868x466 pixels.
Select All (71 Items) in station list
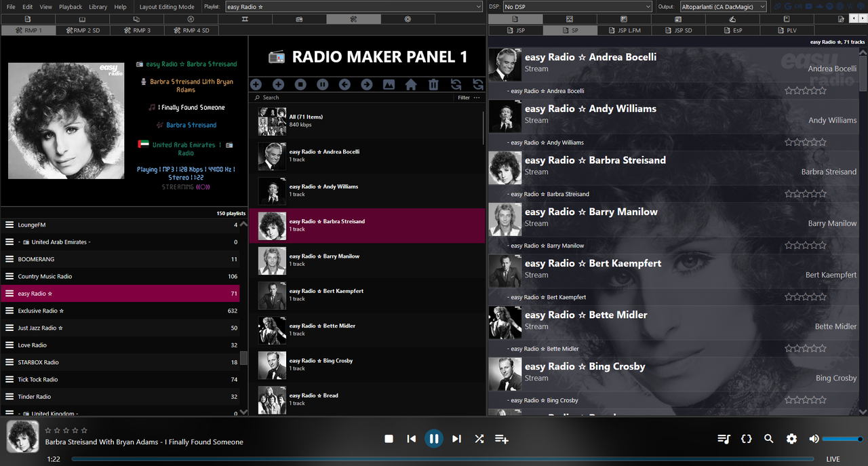(367, 121)
